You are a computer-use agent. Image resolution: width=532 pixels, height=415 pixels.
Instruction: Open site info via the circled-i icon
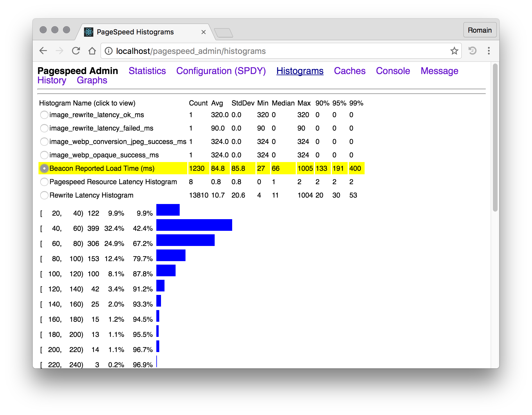click(108, 51)
